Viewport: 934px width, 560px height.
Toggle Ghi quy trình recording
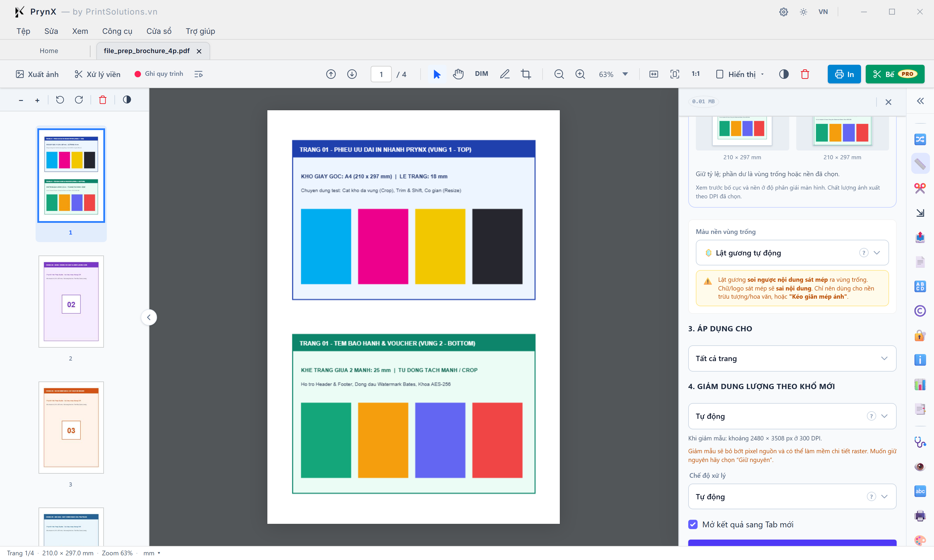[x=159, y=74]
